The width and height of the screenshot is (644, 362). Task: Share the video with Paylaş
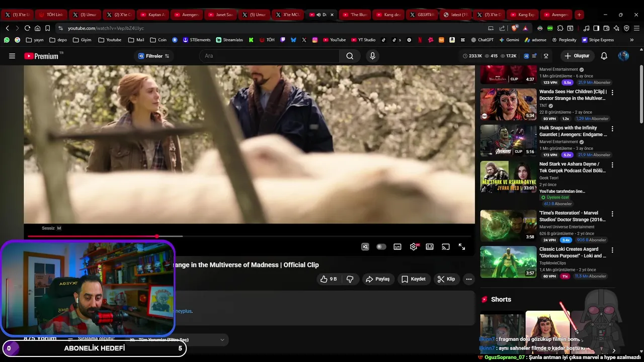[x=378, y=279]
